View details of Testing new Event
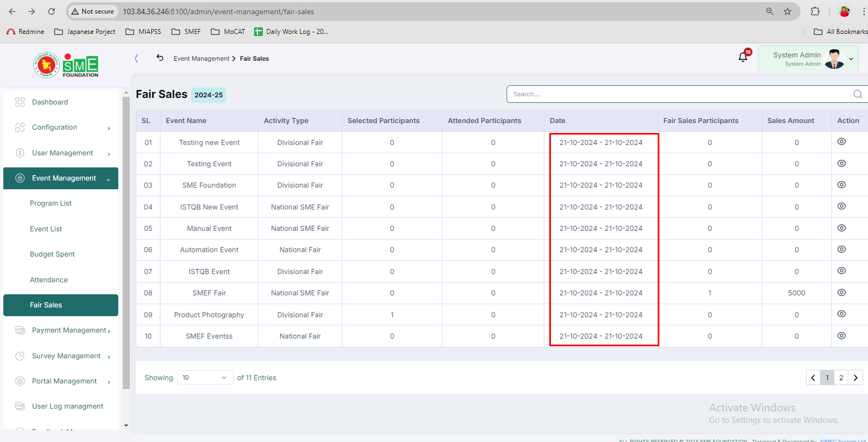 [x=842, y=142]
